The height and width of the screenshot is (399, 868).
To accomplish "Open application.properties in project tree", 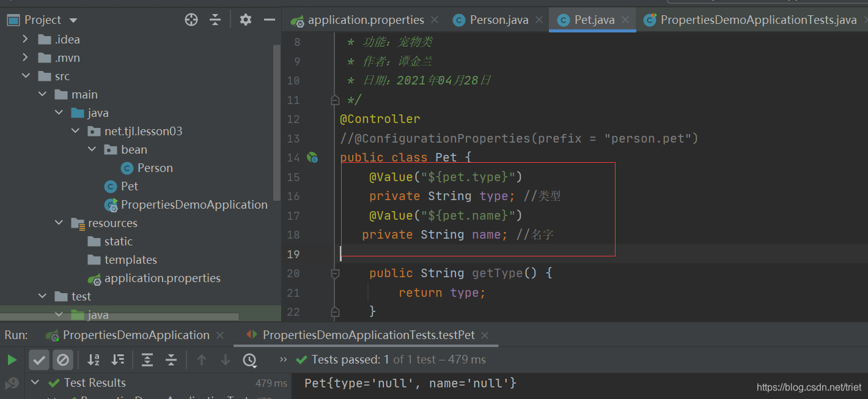I will click(154, 278).
